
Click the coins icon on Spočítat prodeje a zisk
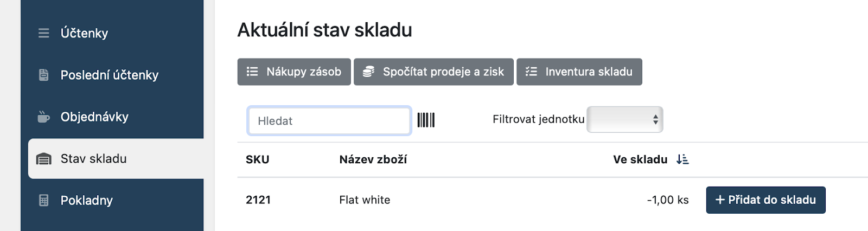[368, 72]
